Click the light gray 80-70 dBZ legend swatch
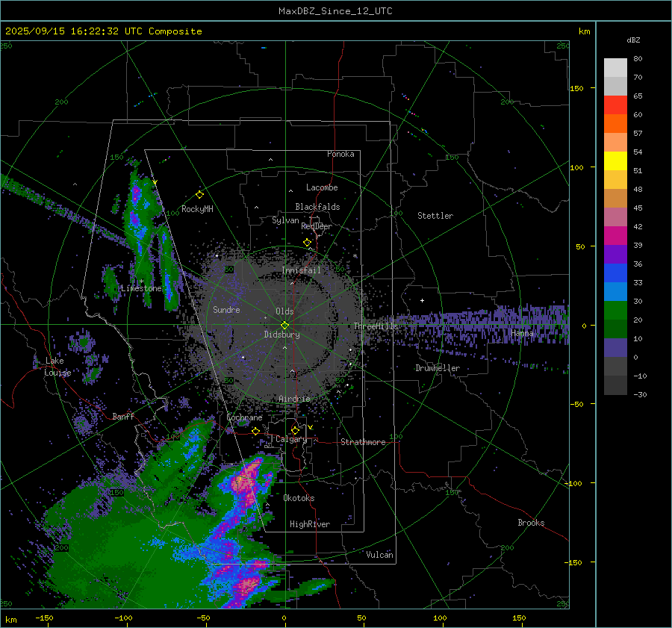 [615, 68]
